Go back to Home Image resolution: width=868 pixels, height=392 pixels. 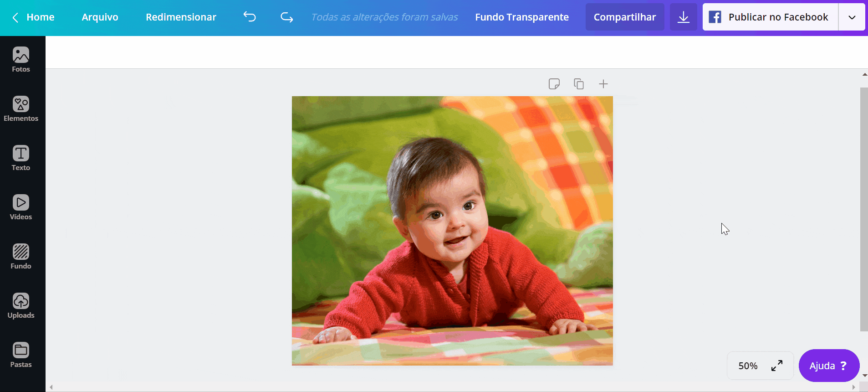coord(34,17)
